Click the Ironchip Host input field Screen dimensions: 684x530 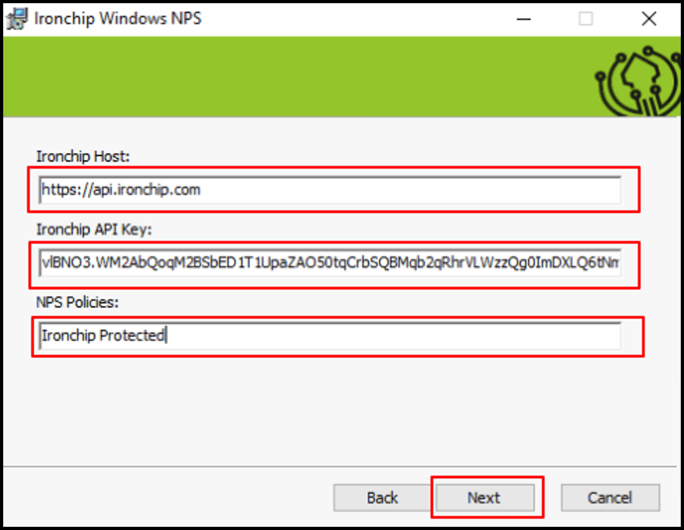point(330,190)
